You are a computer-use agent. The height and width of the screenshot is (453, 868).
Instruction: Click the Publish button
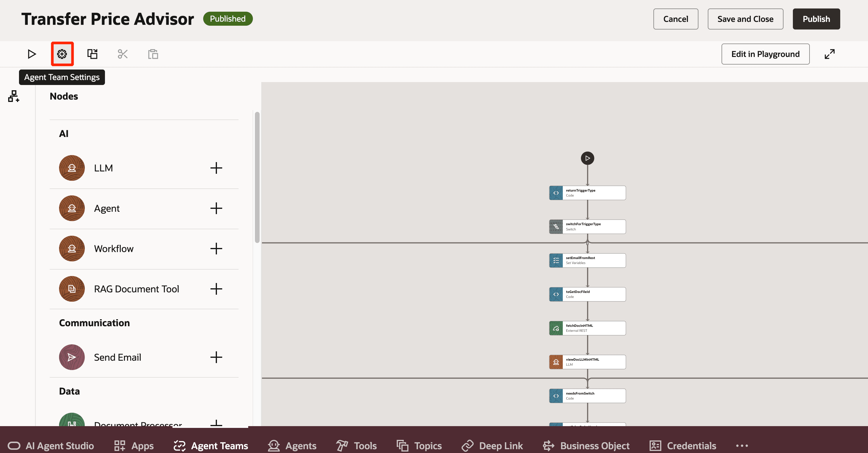point(816,19)
